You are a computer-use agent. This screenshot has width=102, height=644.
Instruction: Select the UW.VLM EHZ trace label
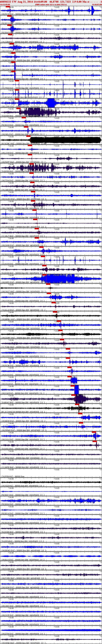pyautogui.click(x=23, y=394)
